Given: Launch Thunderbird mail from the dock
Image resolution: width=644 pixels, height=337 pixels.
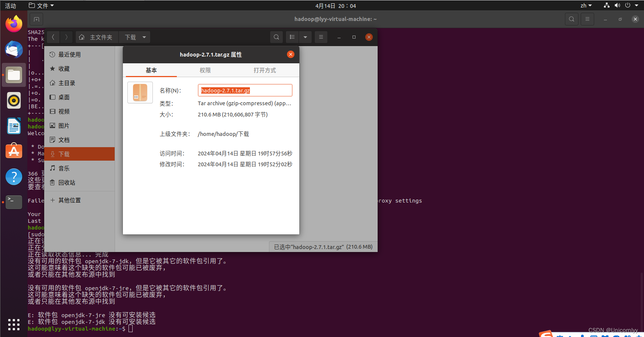Looking at the screenshot, I should click(x=14, y=49).
